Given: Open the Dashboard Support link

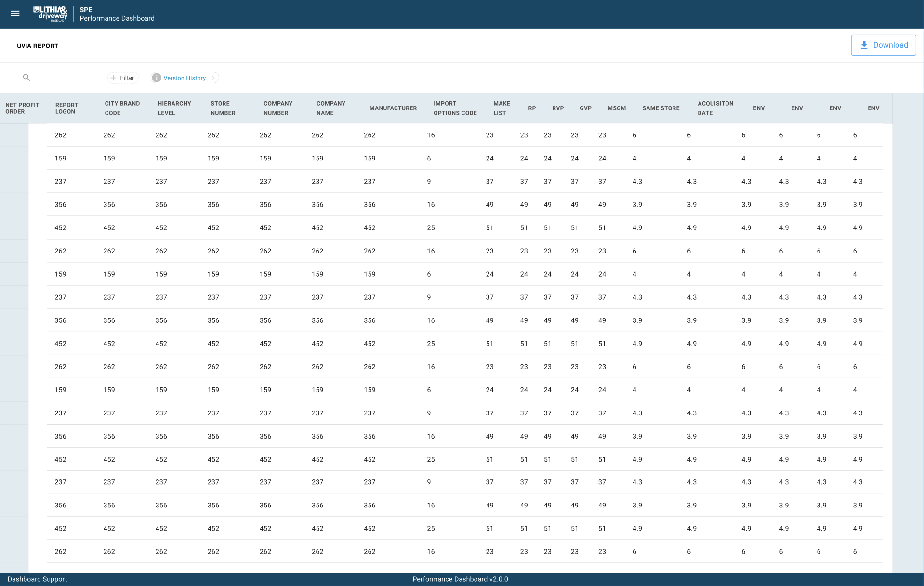Looking at the screenshot, I should (x=38, y=579).
